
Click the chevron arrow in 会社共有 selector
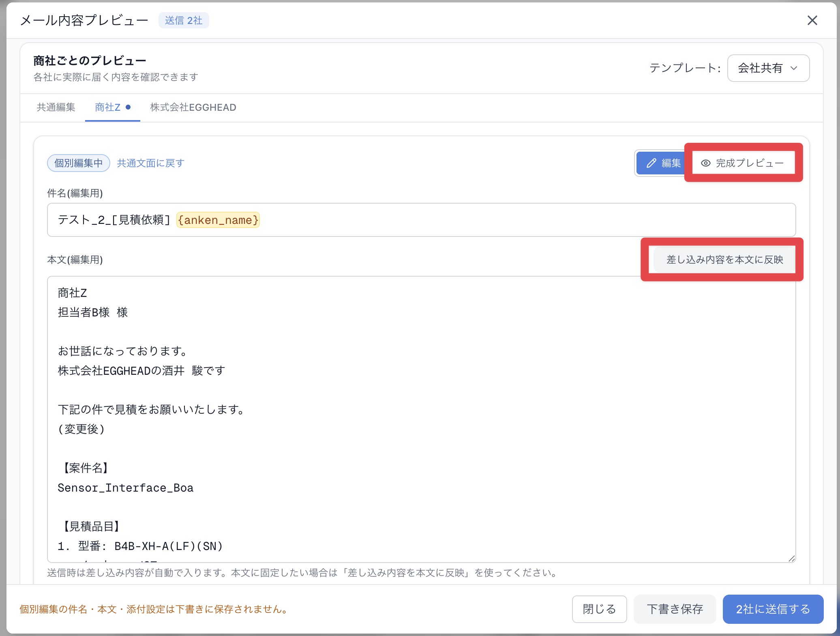point(794,68)
